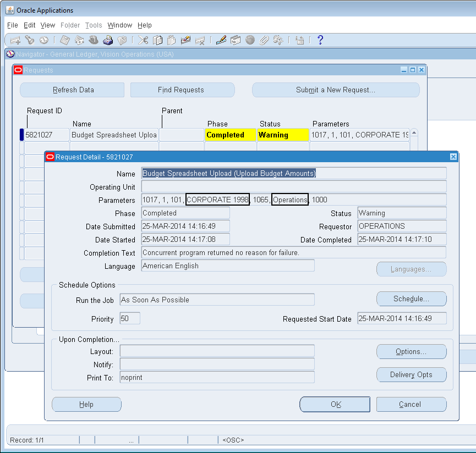Select the record indicator for request 5821027

point(21,135)
